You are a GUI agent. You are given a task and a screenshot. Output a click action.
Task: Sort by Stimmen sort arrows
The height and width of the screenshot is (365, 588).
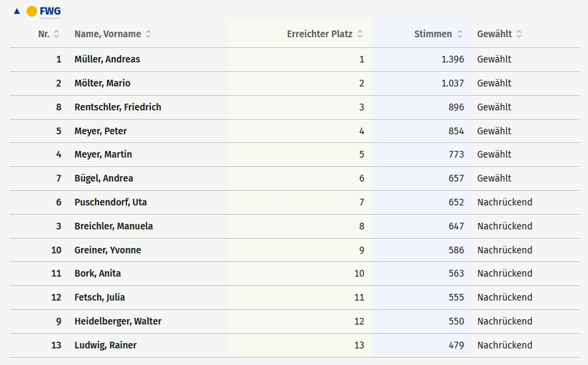point(460,34)
